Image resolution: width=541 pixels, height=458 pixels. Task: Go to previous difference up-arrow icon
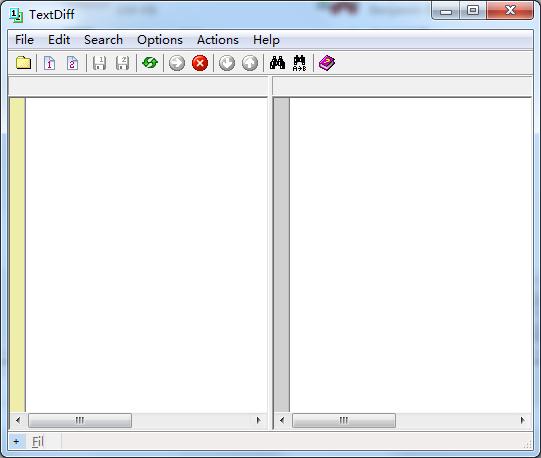250,63
